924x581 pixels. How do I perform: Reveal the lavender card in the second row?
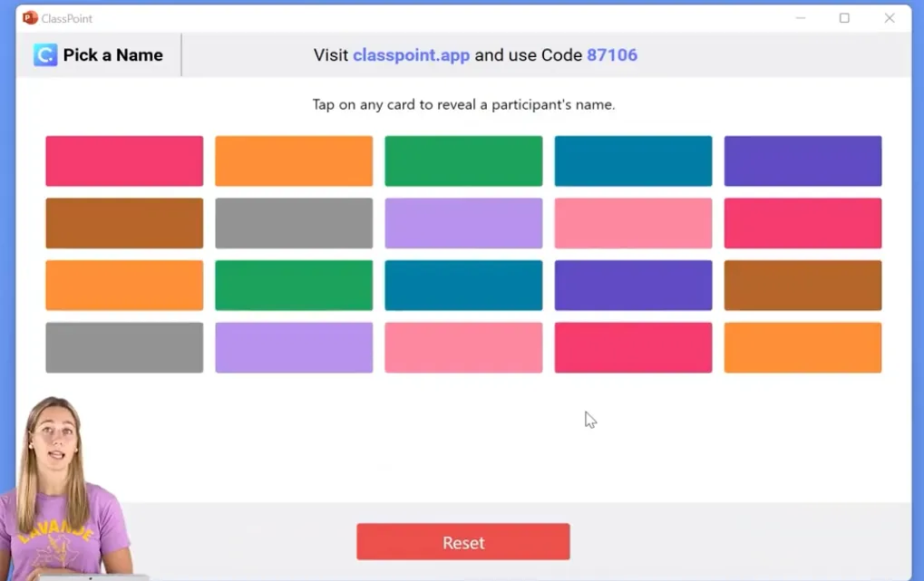coord(463,223)
